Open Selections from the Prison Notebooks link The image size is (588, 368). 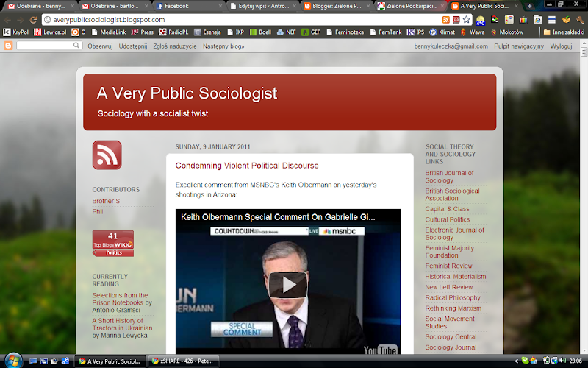click(x=120, y=299)
